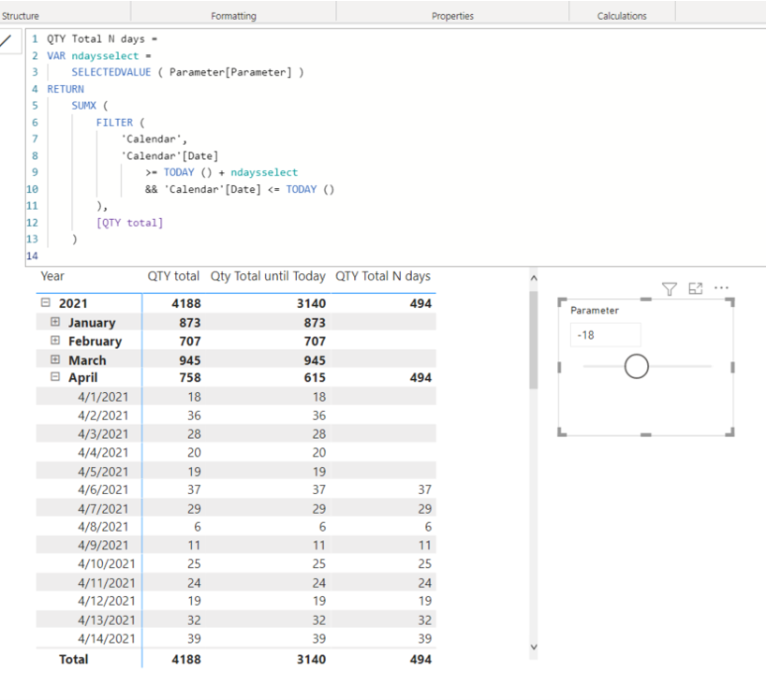766x700 pixels.
Task: Click Total QTY total value 4188
Action: point(186,660)
